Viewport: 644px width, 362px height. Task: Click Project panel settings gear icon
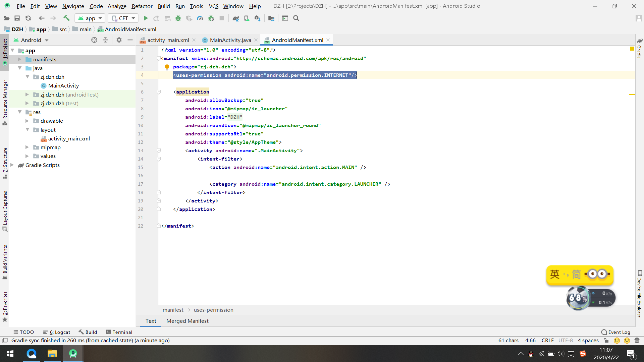point(119,40)
